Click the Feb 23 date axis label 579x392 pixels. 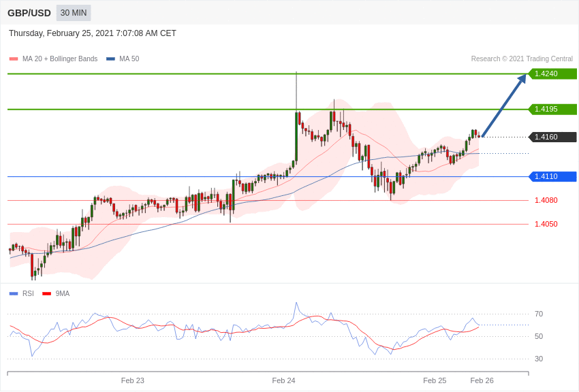point(133,380)
